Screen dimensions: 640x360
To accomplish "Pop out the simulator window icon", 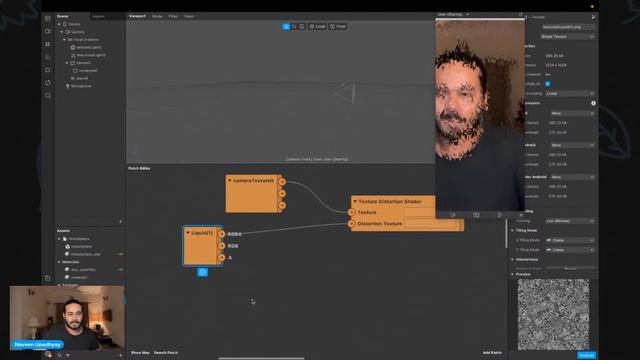I will tap(520, 15).
